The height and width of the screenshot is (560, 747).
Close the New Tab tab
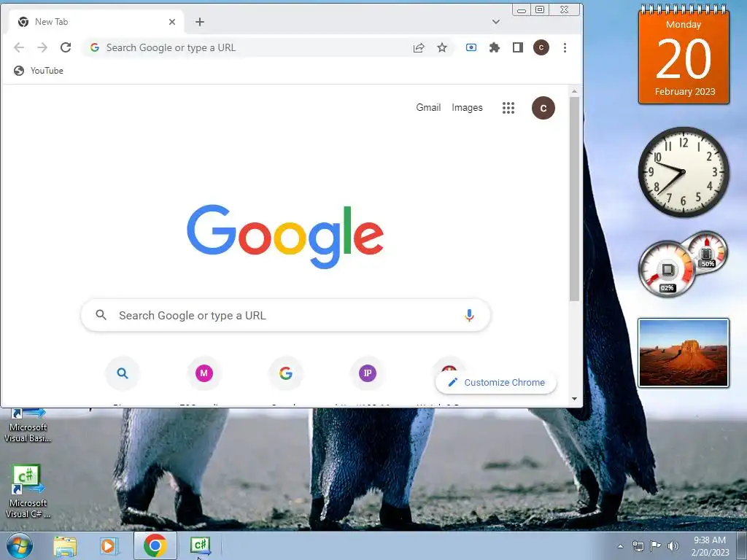172,22
